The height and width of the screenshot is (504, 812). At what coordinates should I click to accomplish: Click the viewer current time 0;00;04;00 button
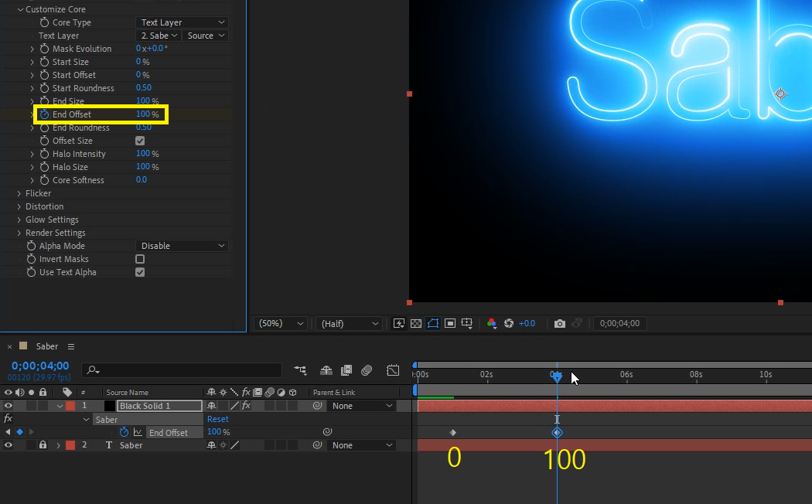(x=619, y=323)
